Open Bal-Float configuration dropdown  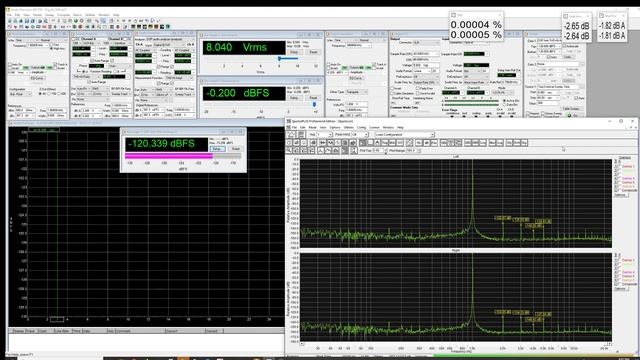click(x=20, y=94)
